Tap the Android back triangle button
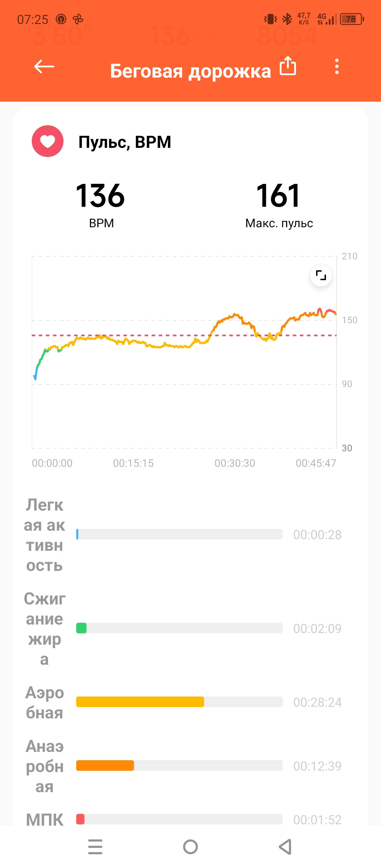The height and width of the screenshot is (868, 381). tap(285, 847)
